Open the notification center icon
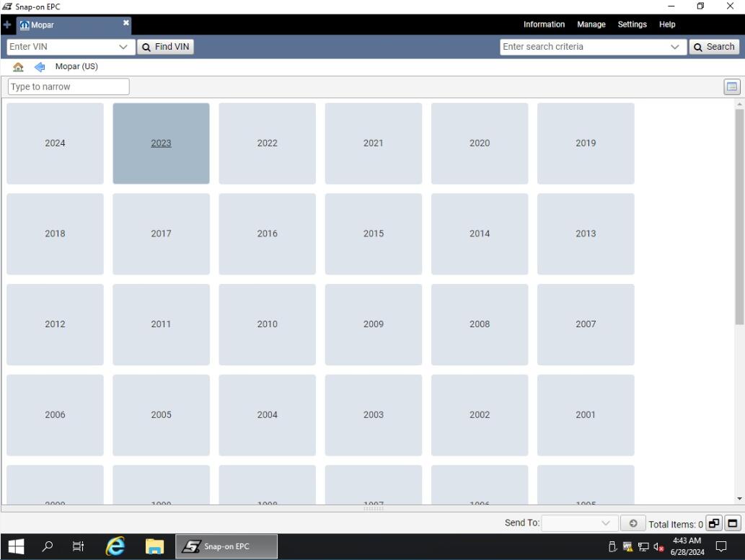The image size is (745, 560). (x=721, y=547)
